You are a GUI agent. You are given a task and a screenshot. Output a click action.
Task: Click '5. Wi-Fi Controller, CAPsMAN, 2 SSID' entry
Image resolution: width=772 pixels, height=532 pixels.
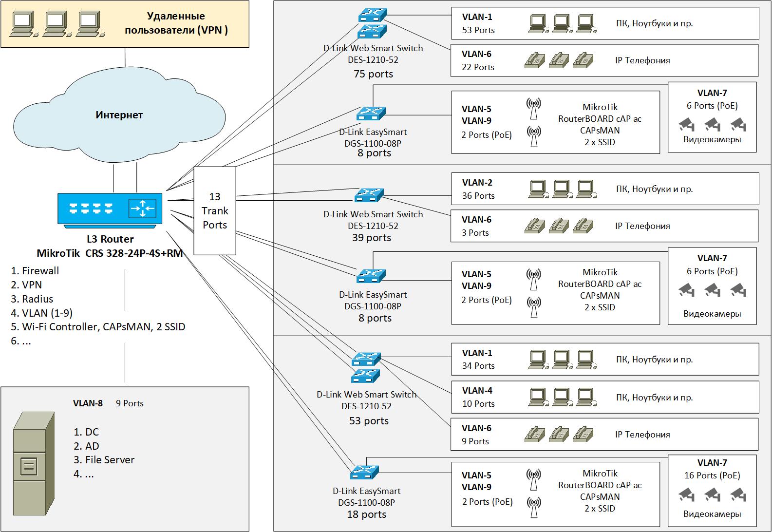pos(98,327)
